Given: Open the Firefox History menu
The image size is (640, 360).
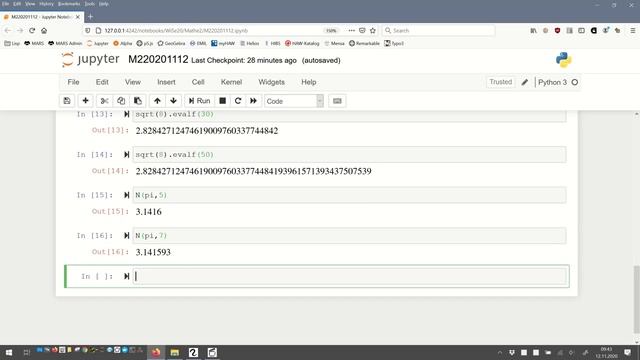Looking at the screenshot, I should [x=47, y=4].
